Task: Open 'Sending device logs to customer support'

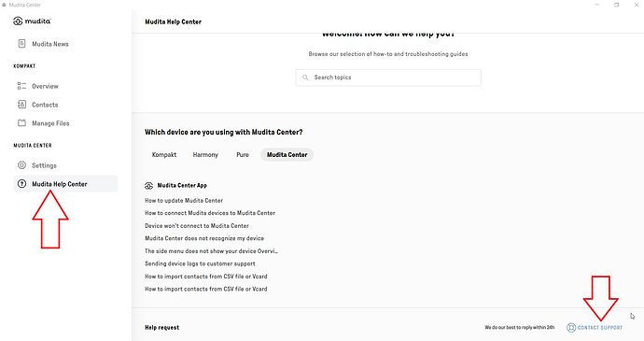Action: pyautogui.click(x=200, y=263)
